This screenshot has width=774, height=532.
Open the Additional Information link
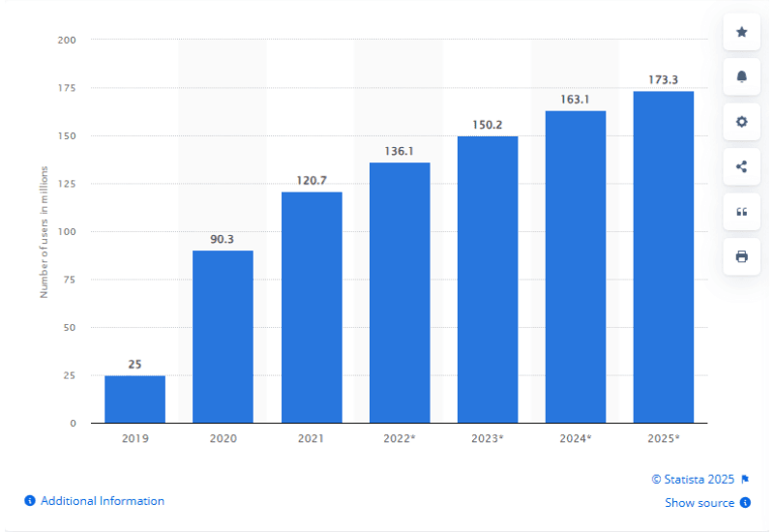pos(103,501)
